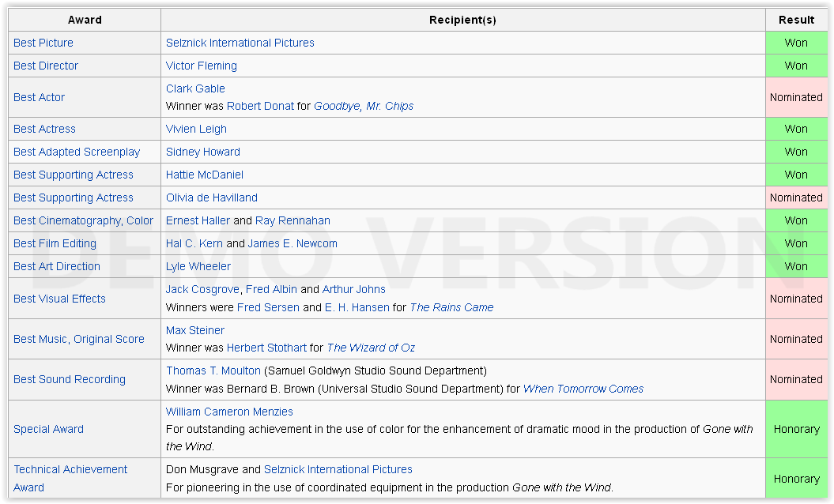Open the James E. Newcom link

pos(292,243)
